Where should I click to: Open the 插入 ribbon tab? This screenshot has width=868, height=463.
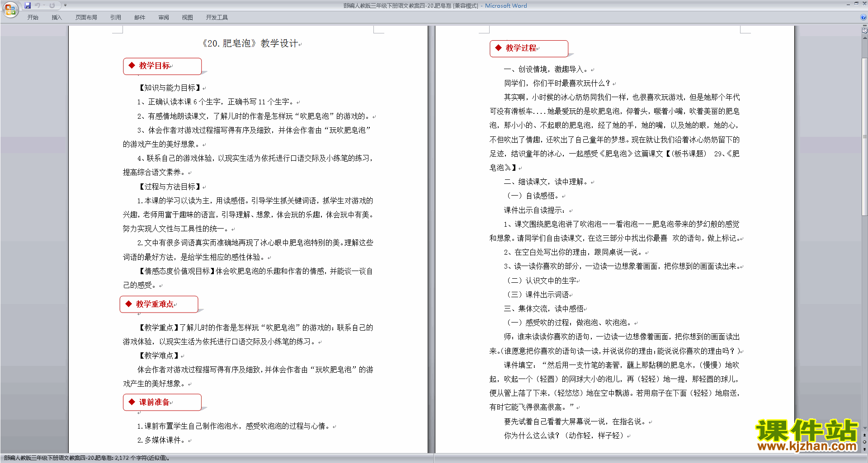coord(57,18)
